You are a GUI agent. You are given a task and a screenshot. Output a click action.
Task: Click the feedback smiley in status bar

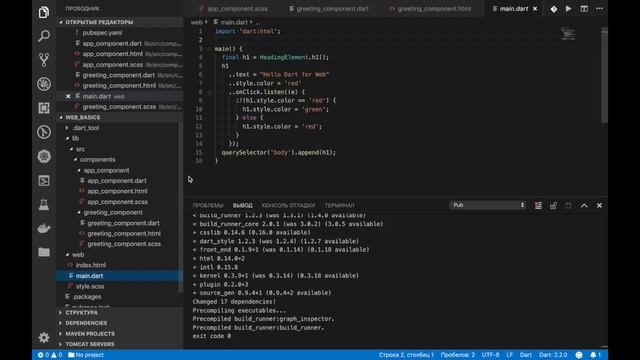[579, 355]
